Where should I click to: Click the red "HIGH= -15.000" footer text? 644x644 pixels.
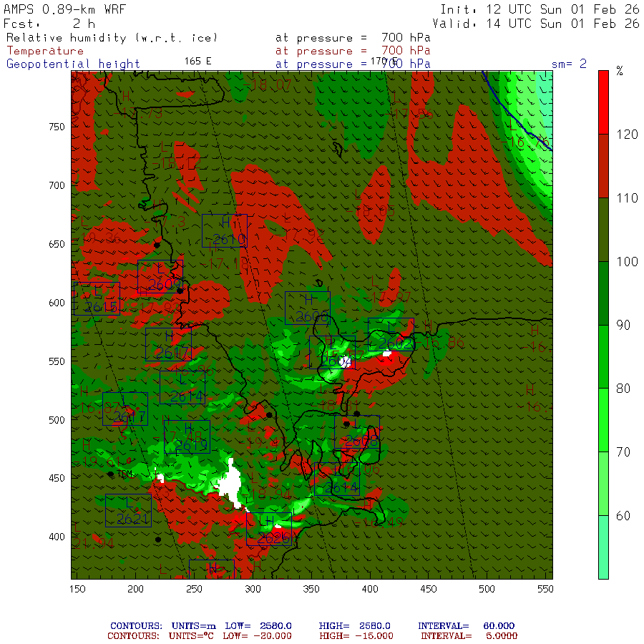tap(356, 636)
